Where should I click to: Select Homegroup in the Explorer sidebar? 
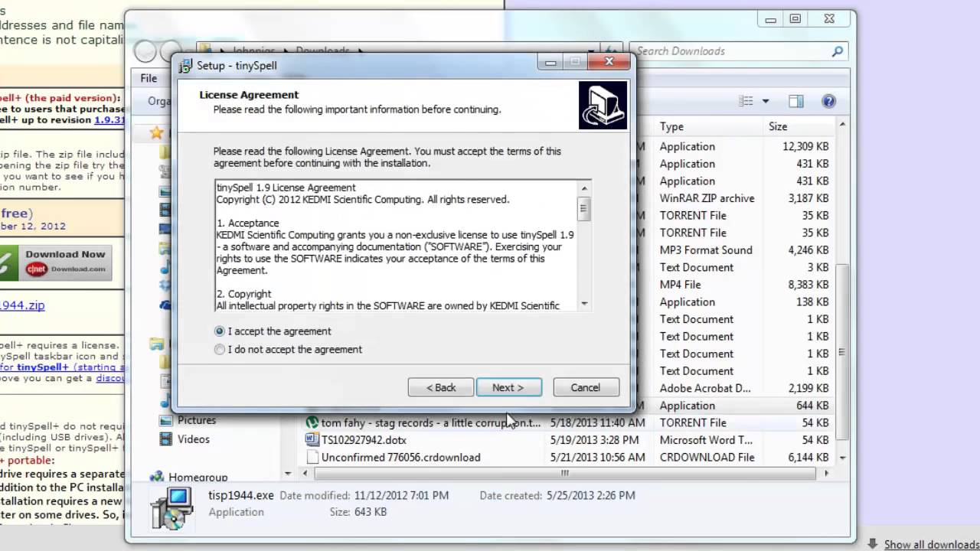coord(198,477)
